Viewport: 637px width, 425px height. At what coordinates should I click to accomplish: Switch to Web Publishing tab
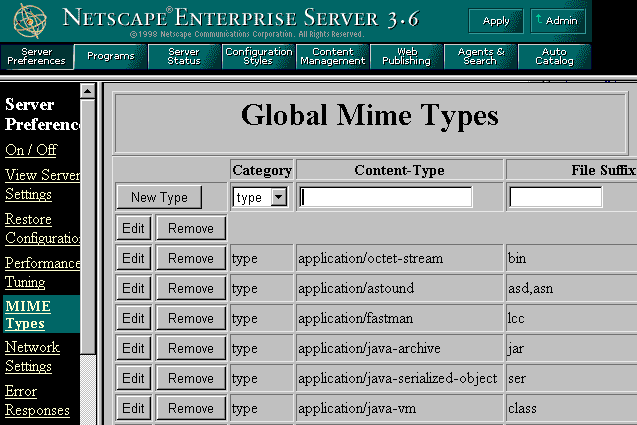coord(407,56)
